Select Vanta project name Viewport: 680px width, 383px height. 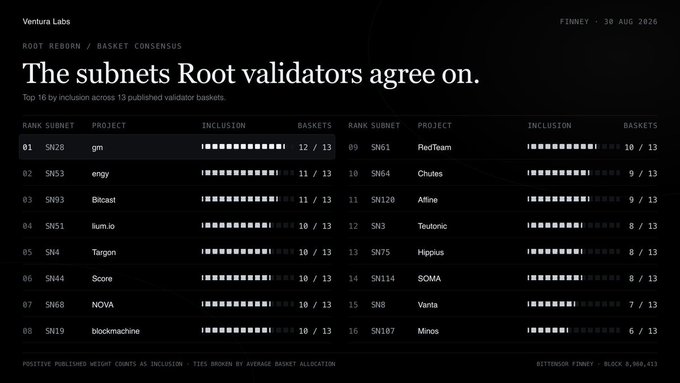pyautogui.click(x=428, y=305)
